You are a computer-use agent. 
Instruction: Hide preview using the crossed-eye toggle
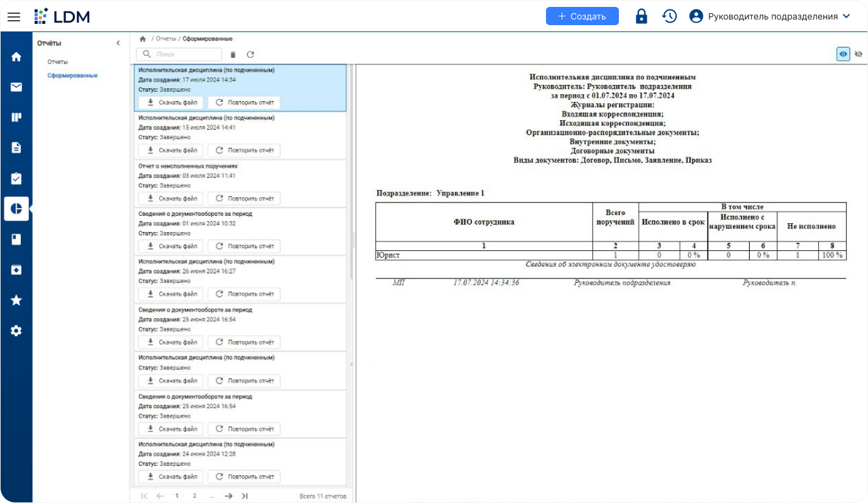859,54
